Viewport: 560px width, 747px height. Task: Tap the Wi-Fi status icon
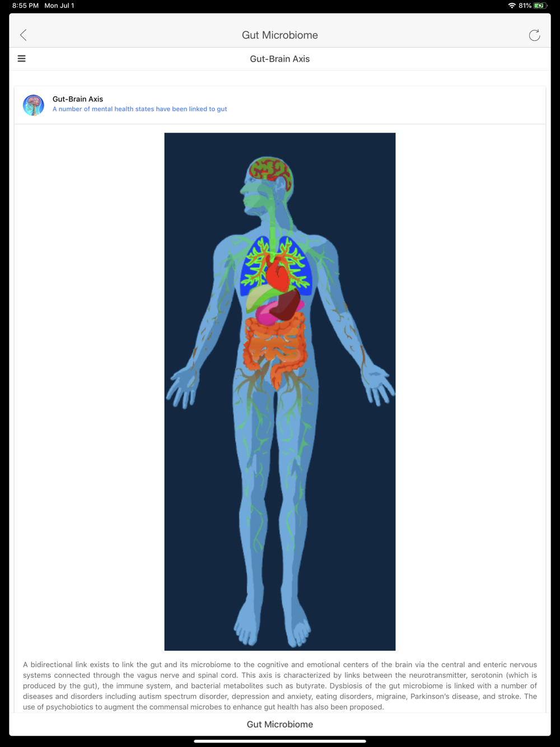point(512,6)
